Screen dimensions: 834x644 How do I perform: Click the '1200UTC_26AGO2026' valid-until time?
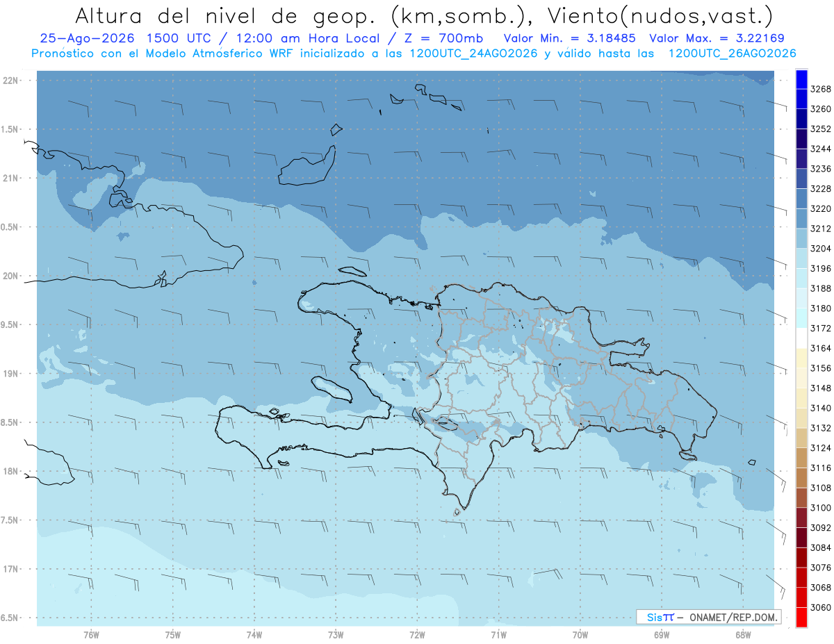click(x=732, y=53)
